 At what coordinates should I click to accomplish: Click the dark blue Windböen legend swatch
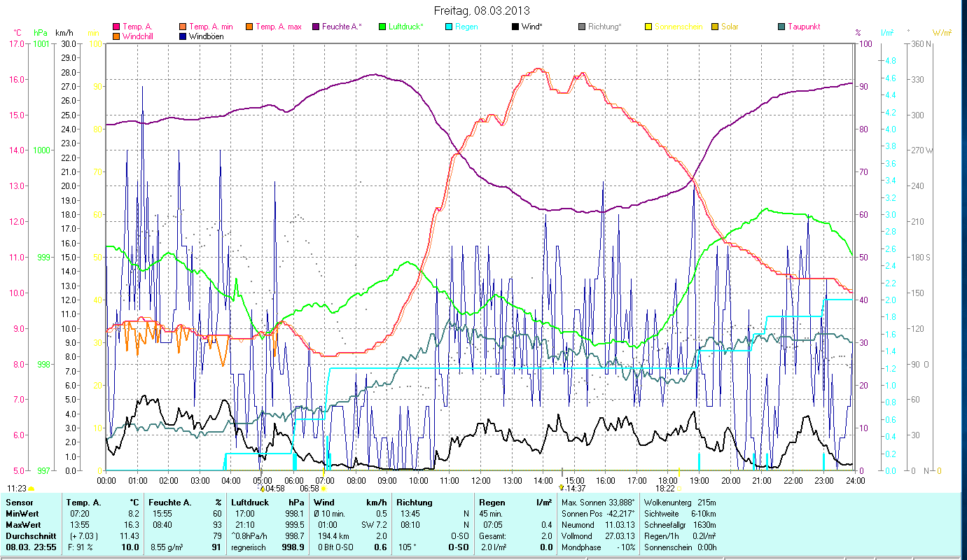click(183, 36)
